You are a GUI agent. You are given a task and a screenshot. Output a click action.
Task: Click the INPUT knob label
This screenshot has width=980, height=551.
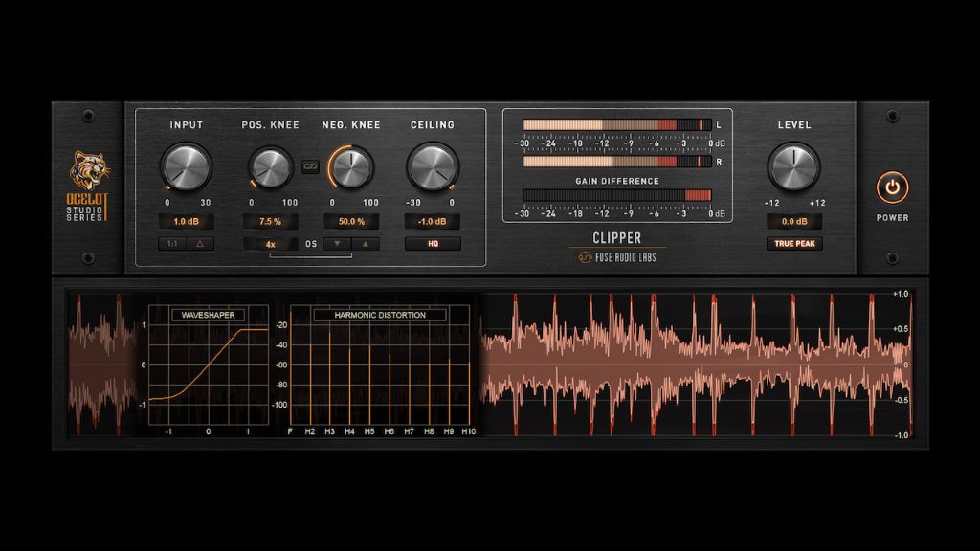pyautogui.click(x=187, y=125)
